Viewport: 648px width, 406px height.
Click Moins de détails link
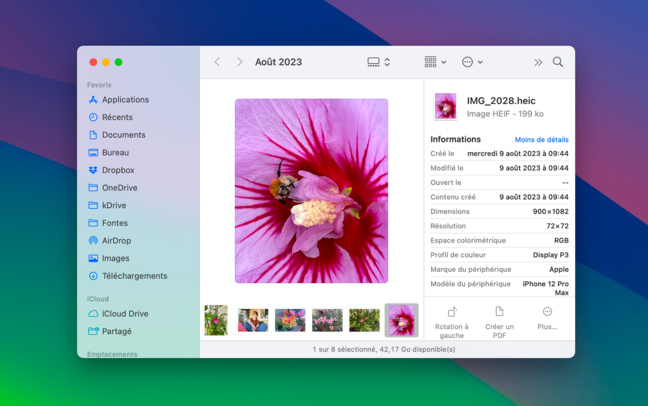(541, 140)
